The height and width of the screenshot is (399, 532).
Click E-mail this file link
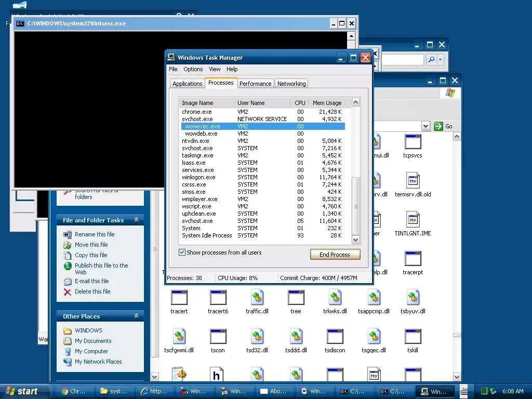click(91, 281)
